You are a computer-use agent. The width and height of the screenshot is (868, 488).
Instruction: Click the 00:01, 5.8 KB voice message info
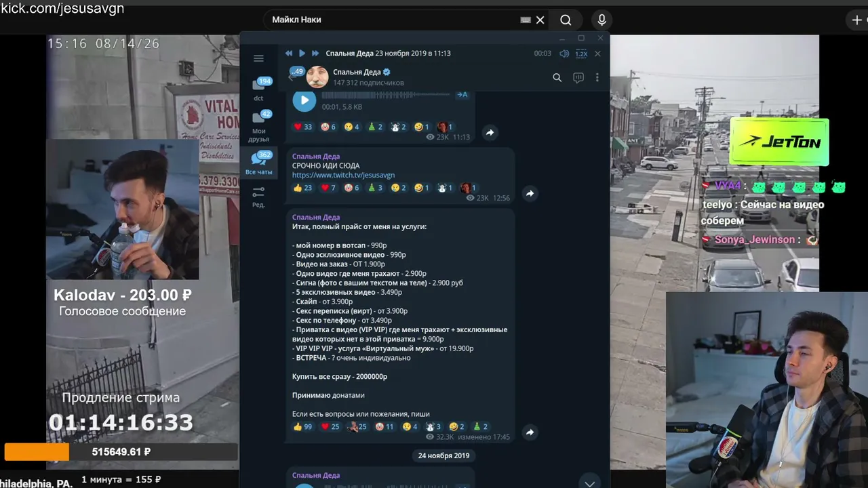click(x=342, y=107)
